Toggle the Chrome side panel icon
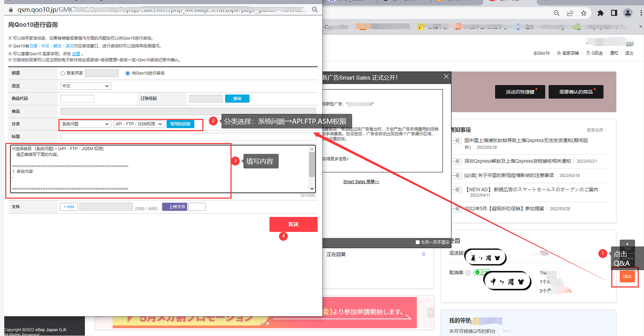This screenshot has height=336, width=644. (x=614, y=13)
